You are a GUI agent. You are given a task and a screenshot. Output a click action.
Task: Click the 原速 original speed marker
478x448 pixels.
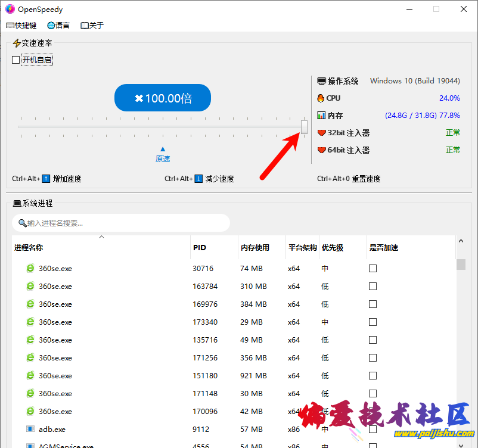coord(163,155)
